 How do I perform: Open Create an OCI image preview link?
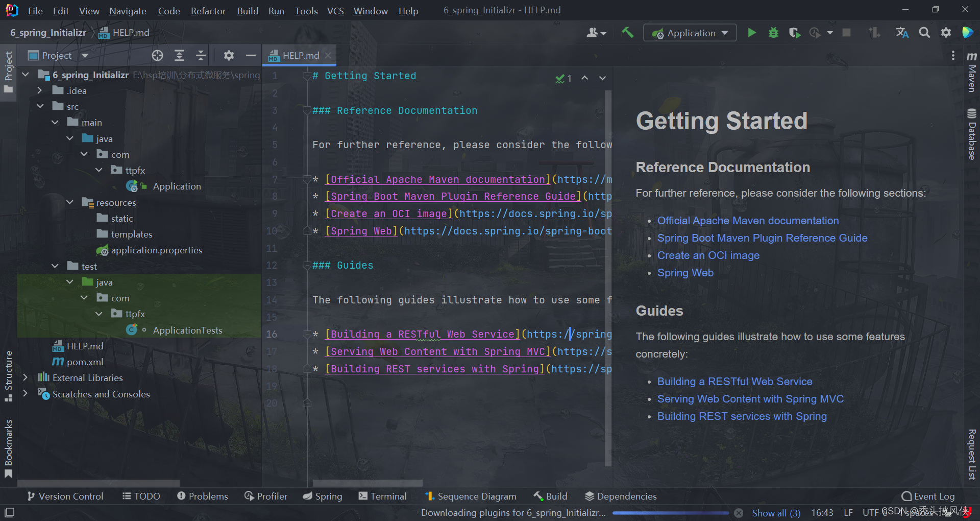pyautogui.click(x=708, y=255)
